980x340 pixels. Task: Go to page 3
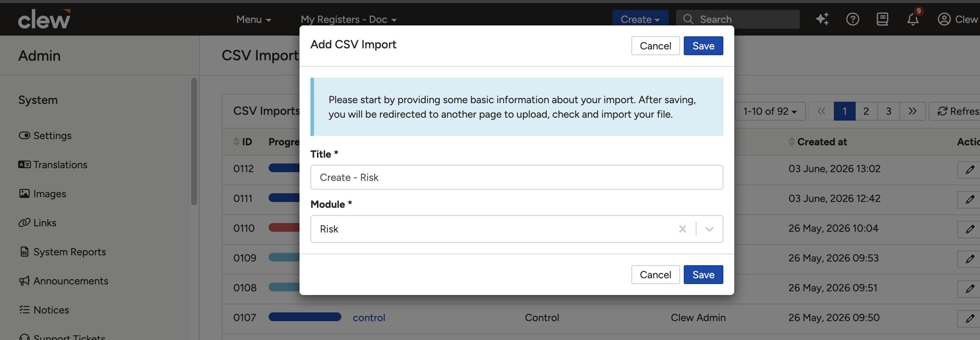pyautogui.click(x=888, y=111)
